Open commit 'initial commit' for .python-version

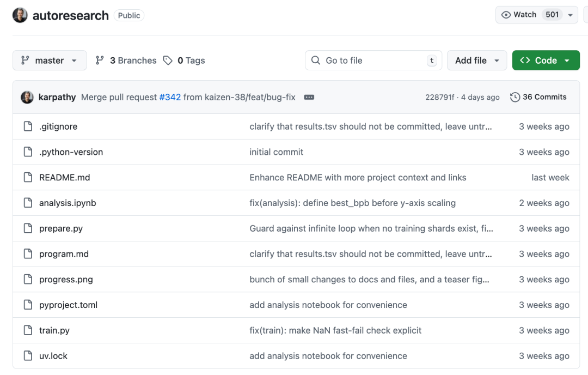tap(277, 152)
